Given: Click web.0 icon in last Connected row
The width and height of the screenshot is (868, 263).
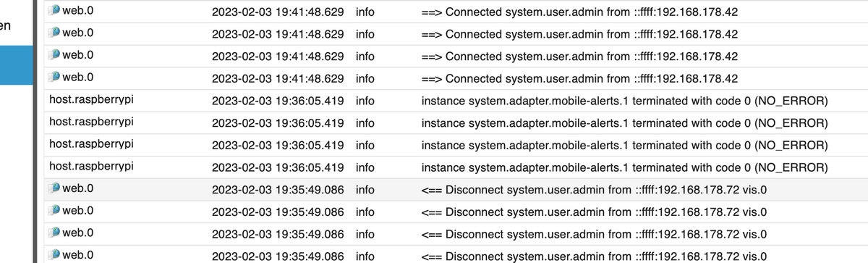Looking at the screenshot, I should click(x=54, y=77).
